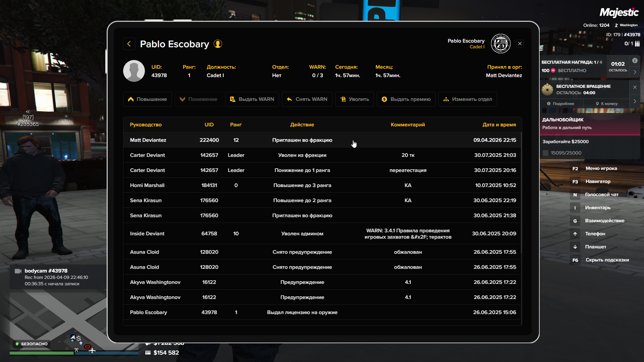This screenshot has height=362, width=644.
Task: Click the Подробнее details link
Action: pos(560,104)
